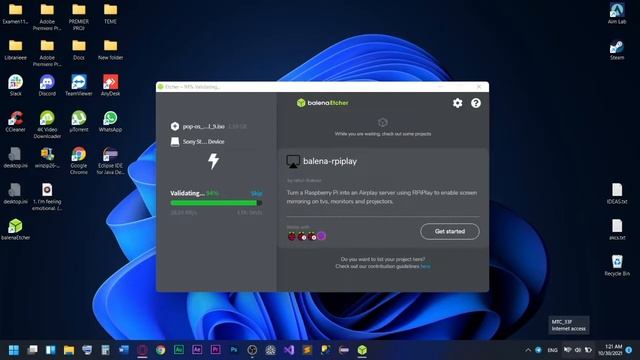
Task: Click 'While you are waiting, check out some projects'
Action: click(x=383, y=133)
